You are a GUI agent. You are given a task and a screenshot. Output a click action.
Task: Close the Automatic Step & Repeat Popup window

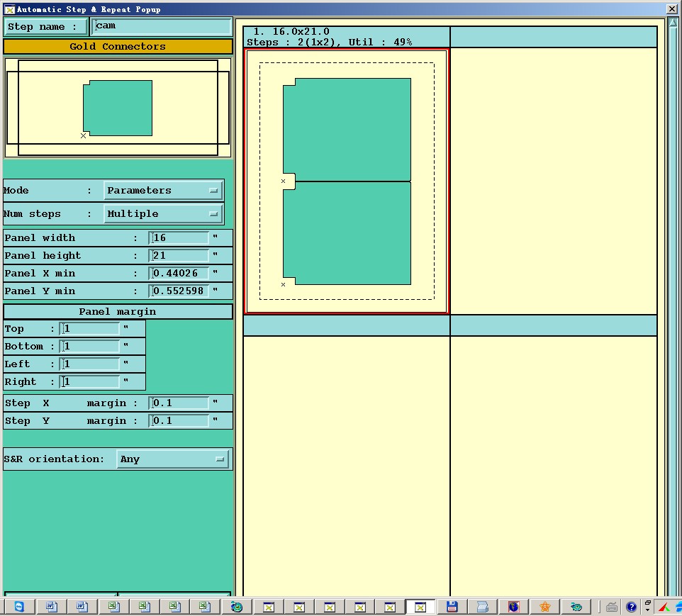(x=672, y=9)
